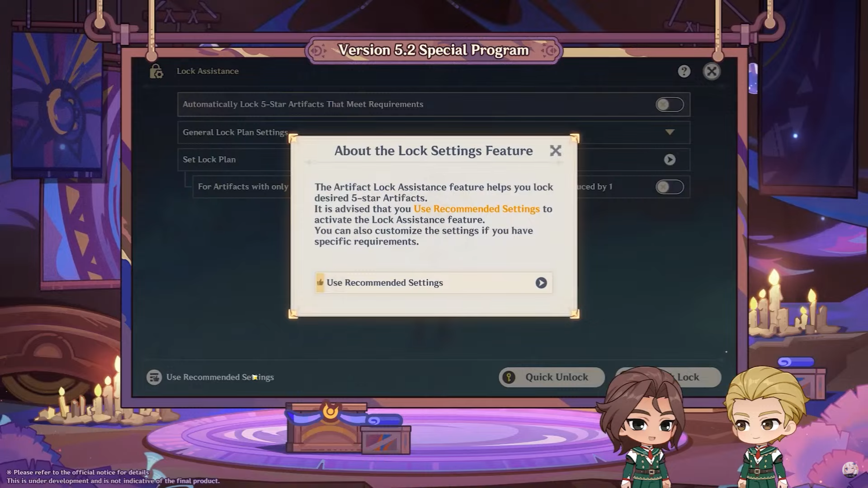Viewport: 868px width, 488px height.
Task: Click the forward arrow on Recommended Settings button
Action: click(540, 282)
